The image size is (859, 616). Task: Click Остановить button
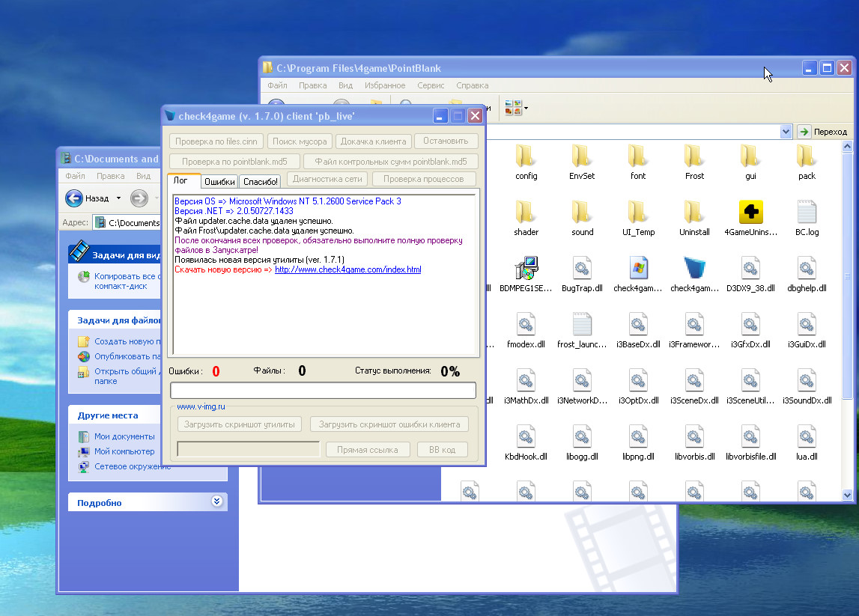coord(446,141)
